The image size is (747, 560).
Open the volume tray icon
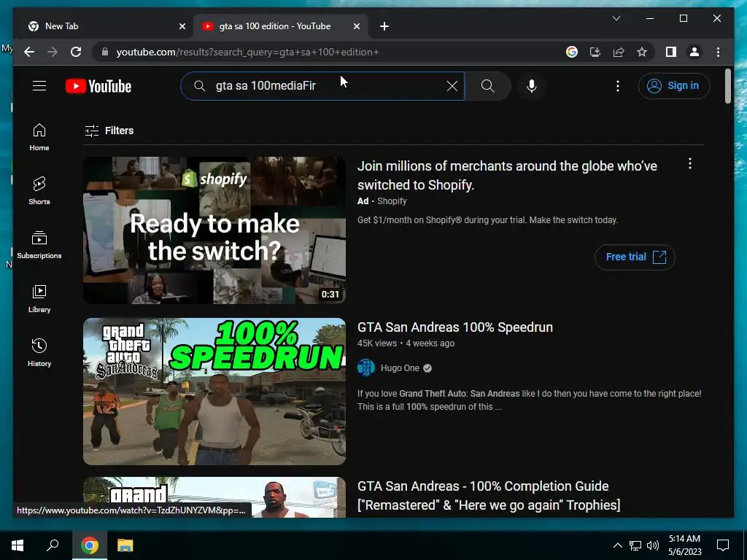pos(653,545)
